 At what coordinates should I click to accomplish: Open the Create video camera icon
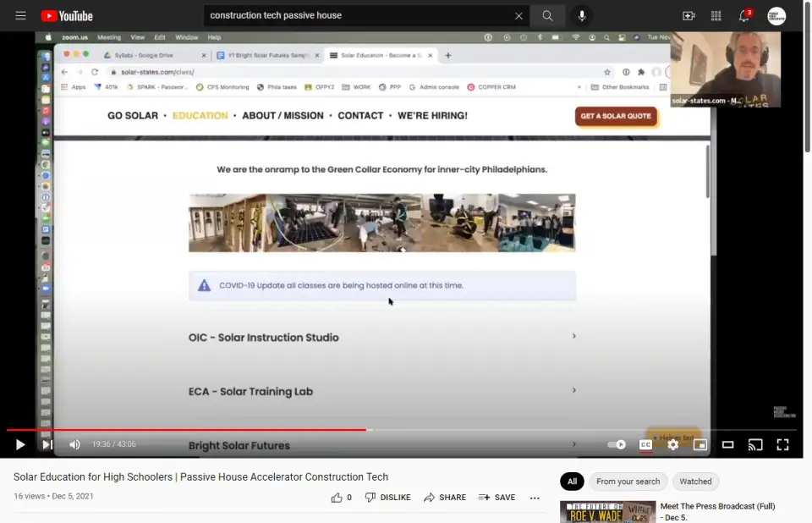[689, 16]
